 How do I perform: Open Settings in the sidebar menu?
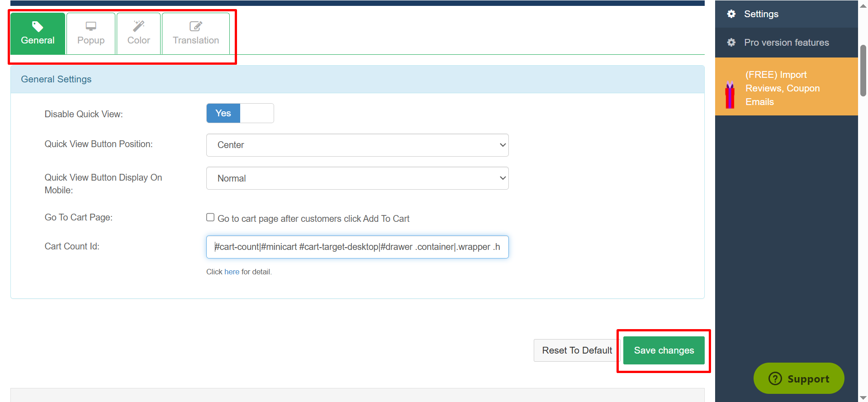pyautogui.click(x=787, y=14)
